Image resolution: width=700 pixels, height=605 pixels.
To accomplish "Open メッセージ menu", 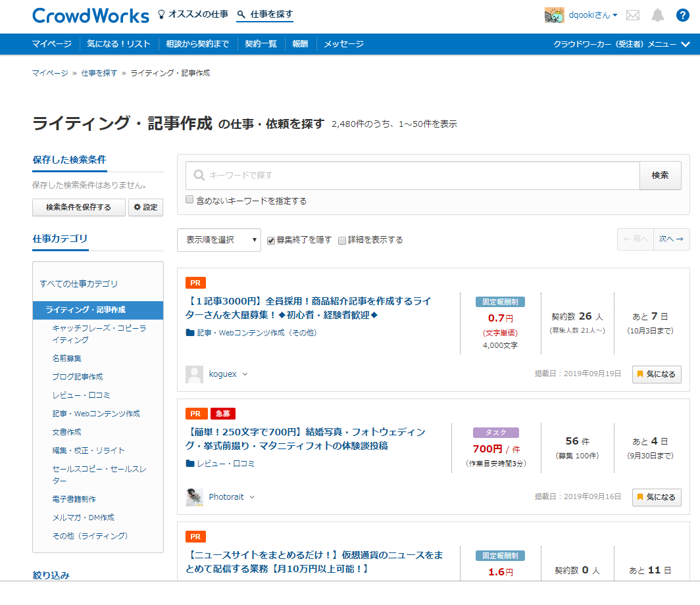I will coord(343,44).
